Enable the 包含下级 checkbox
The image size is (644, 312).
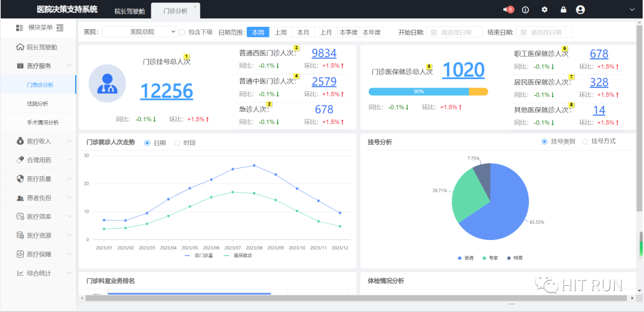coord(182,32)
